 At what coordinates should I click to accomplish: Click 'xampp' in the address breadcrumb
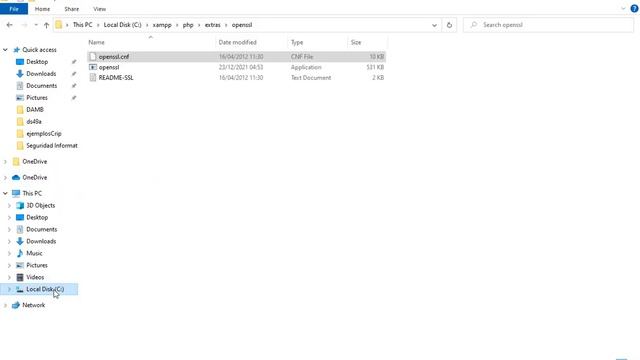coord(162,25)
